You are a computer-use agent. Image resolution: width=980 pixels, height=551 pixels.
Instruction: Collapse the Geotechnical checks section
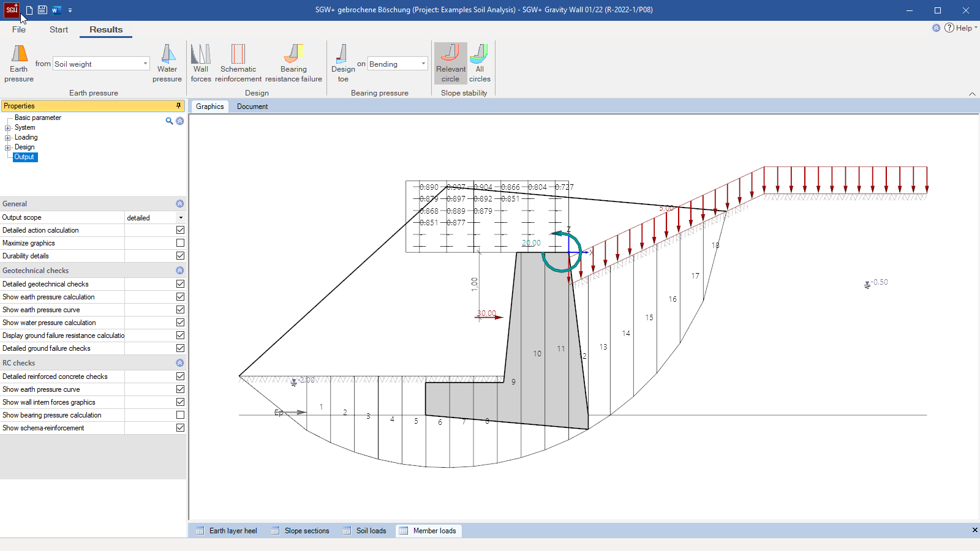(179, 271)
